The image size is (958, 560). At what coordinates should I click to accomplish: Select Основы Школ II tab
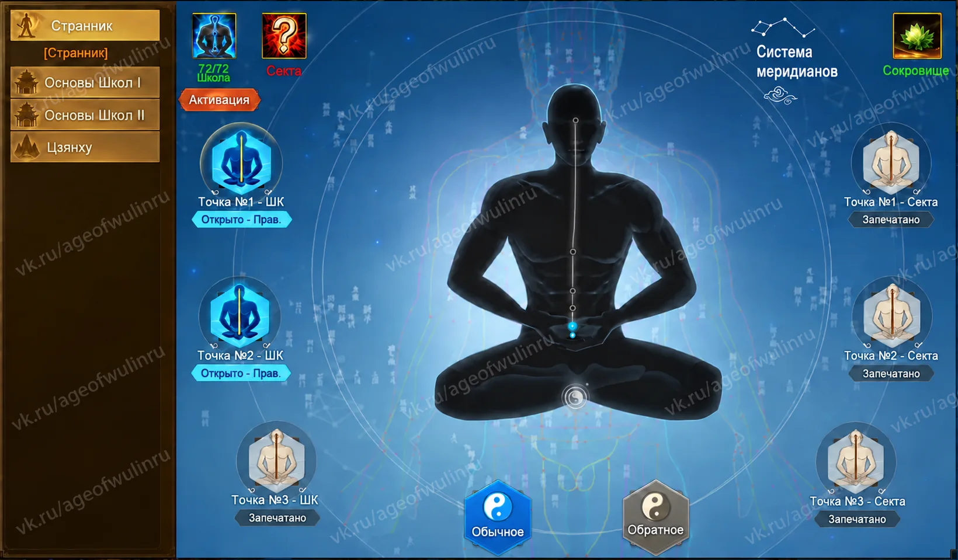(x=85, y=115)
